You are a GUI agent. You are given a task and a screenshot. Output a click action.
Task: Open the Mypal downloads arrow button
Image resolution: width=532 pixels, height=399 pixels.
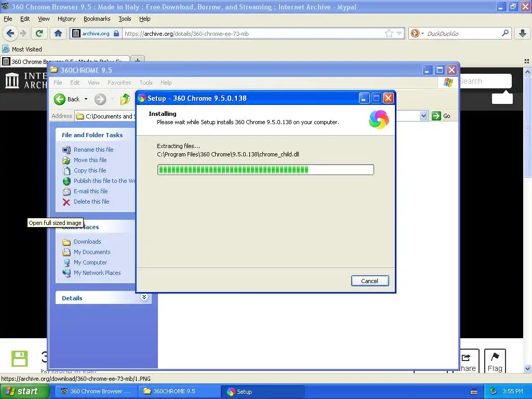point(523,33)
